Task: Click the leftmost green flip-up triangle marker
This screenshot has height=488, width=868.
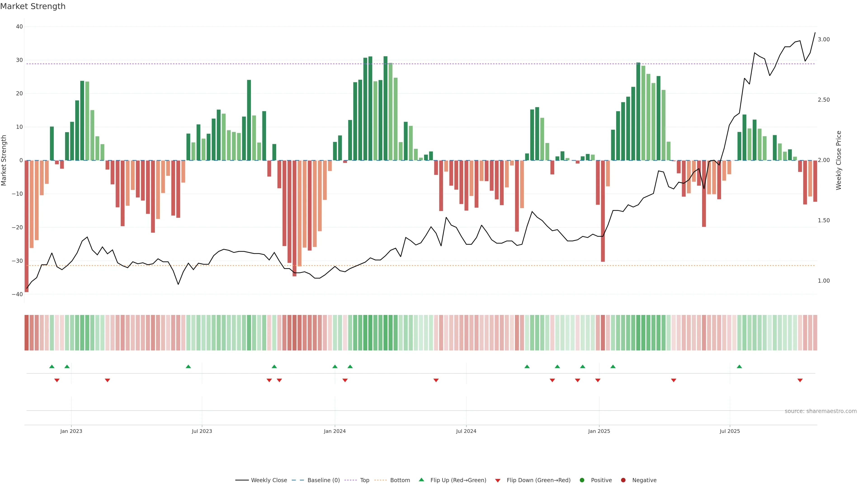Action: [52, 366]
